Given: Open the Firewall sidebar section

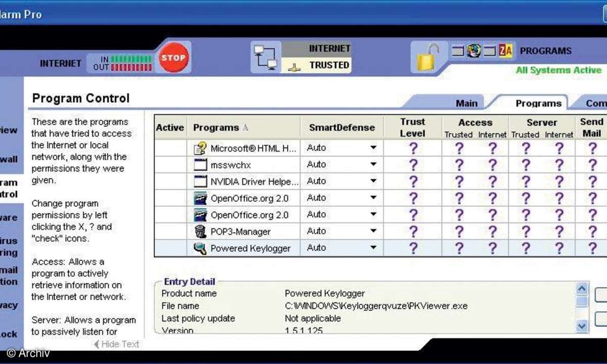Looking at the screenshot, I should [9, 159].
